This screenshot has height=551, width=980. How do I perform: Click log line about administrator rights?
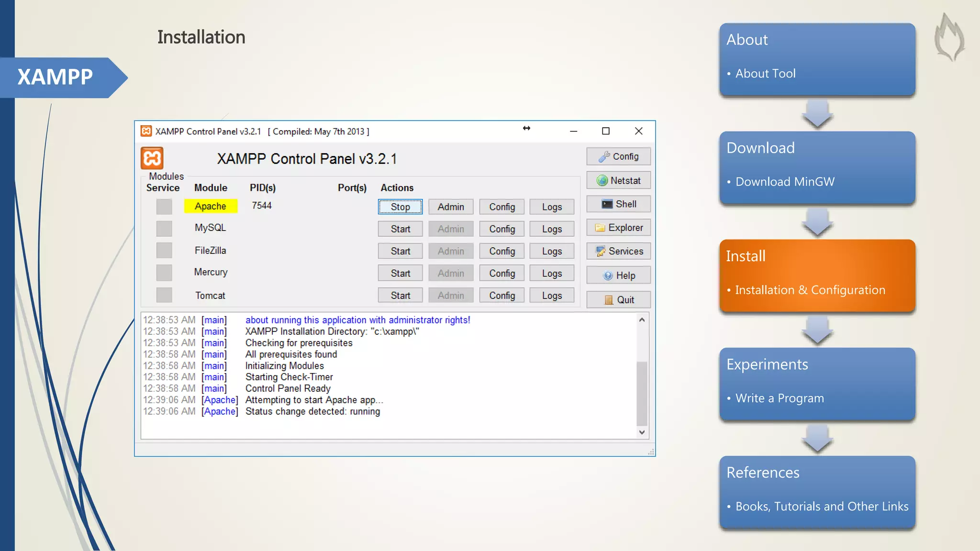[x=358, y=320]
